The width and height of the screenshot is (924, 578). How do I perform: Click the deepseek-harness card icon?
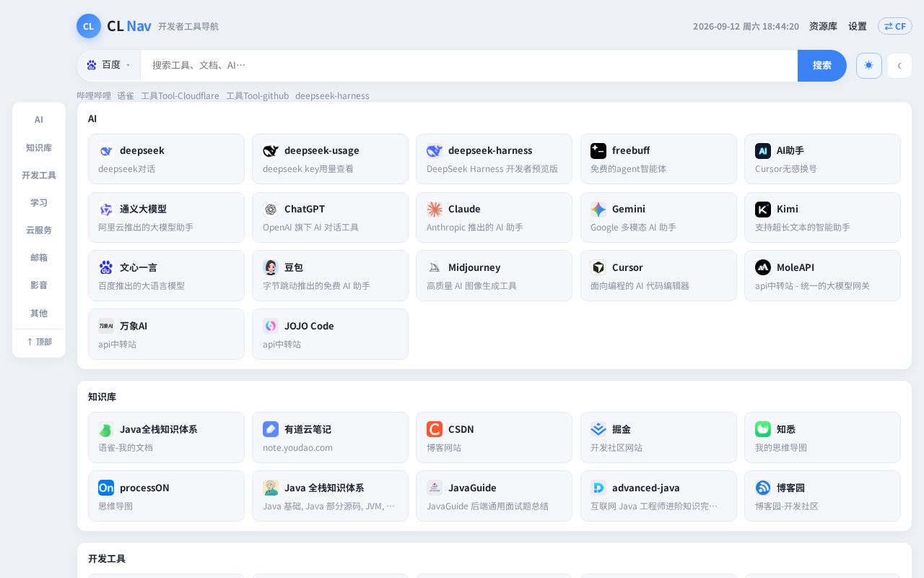[x=435, y=150]
